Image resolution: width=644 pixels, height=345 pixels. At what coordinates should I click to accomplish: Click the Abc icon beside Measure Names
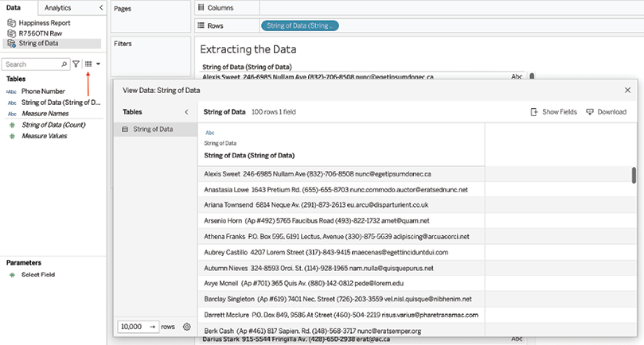point(12,114)
